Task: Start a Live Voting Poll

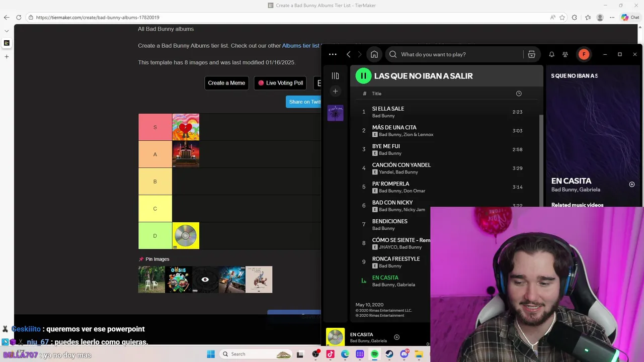Action: click(x=280, y=83)
